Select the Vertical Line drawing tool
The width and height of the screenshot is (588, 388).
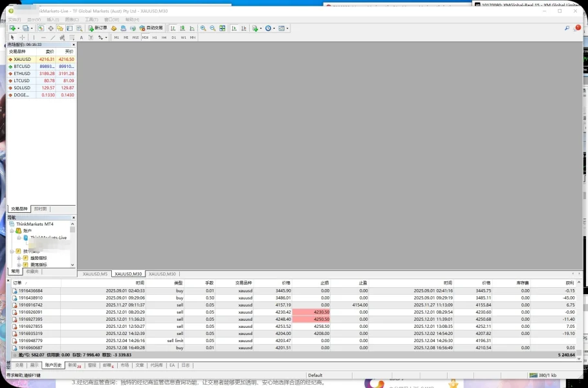(x=34, y=38)
